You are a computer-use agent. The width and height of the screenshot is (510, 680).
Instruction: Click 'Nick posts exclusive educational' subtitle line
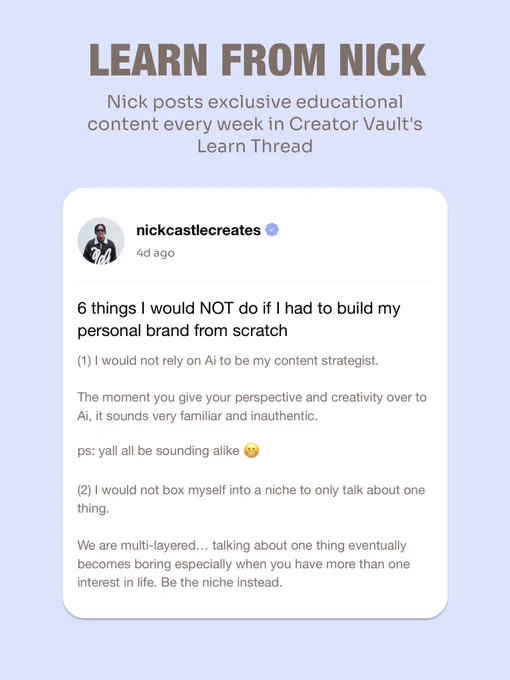[255, 102]
